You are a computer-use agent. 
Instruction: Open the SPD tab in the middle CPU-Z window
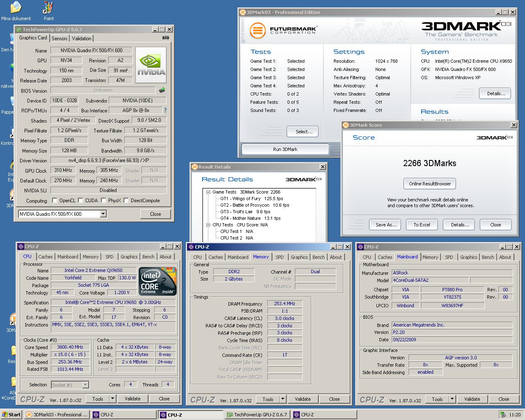coord(280,257)
